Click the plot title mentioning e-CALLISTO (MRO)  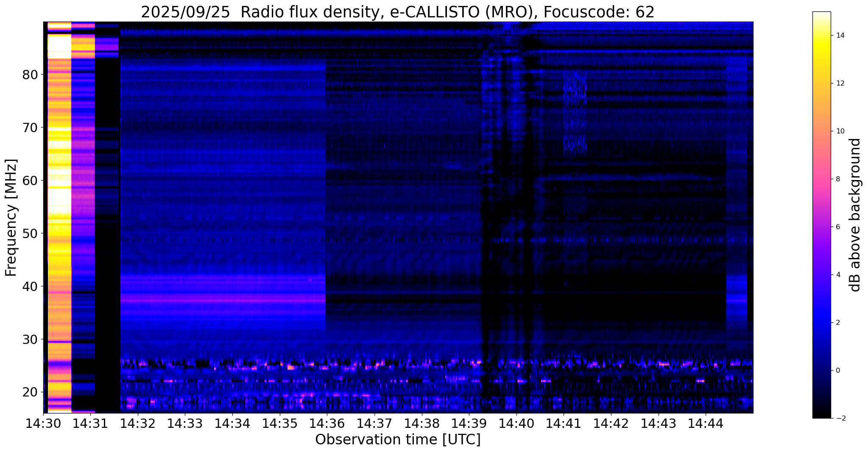[398, 12]
